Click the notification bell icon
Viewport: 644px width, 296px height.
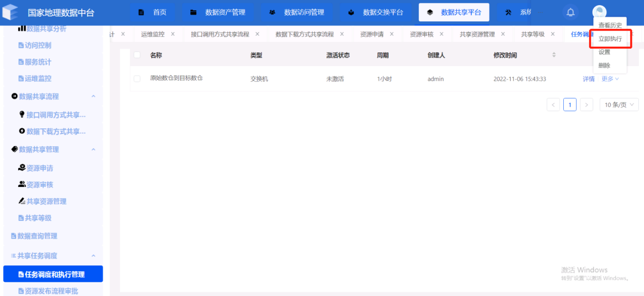coord(570,13)
